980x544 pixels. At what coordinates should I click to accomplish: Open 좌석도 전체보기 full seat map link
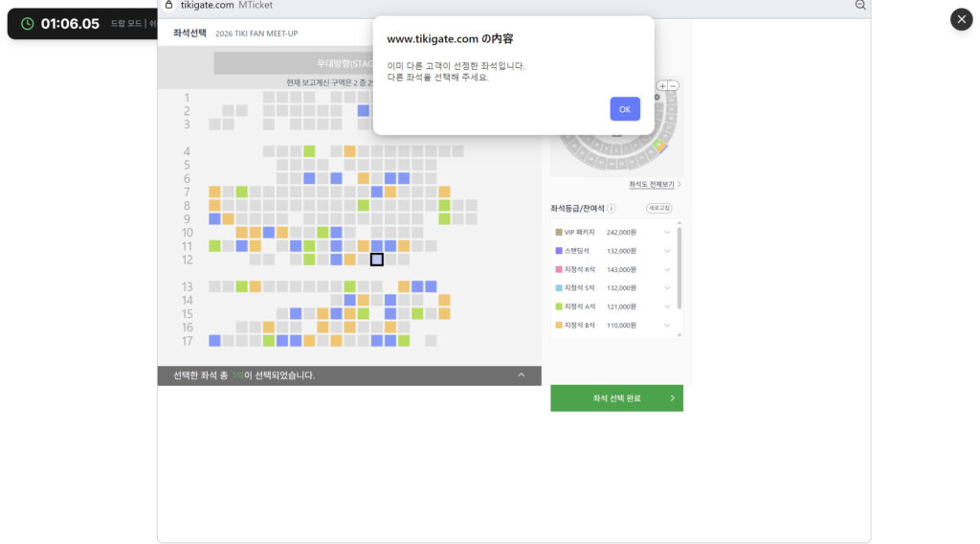(x=655, y=184)
